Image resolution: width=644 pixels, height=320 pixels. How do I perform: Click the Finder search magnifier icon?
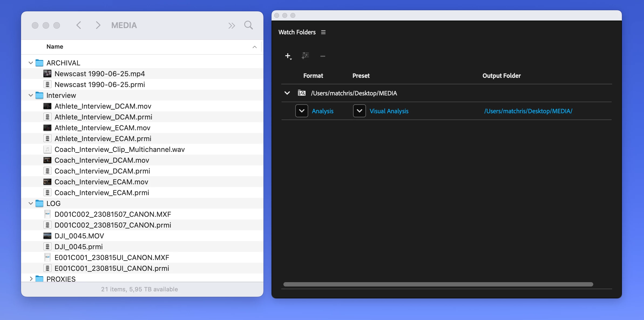click(248, 25)
